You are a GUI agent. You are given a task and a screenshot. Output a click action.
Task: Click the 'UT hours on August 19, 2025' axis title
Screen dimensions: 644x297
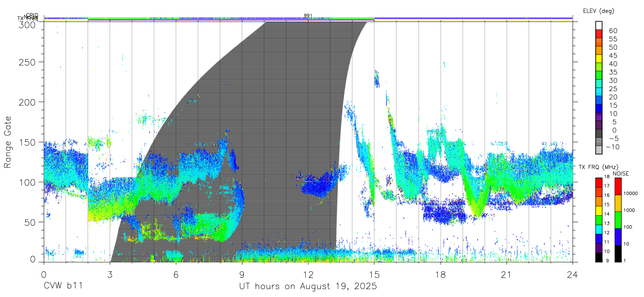(x=308, y=287)
